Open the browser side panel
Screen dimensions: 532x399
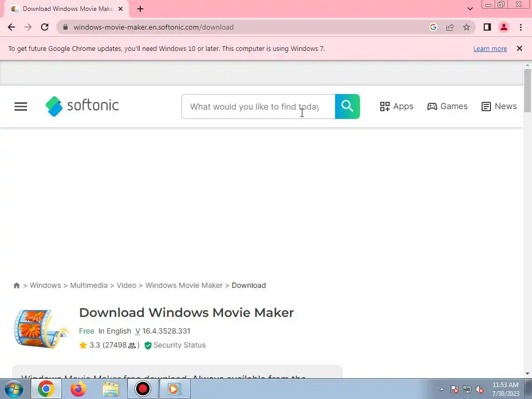click(487, 27)
